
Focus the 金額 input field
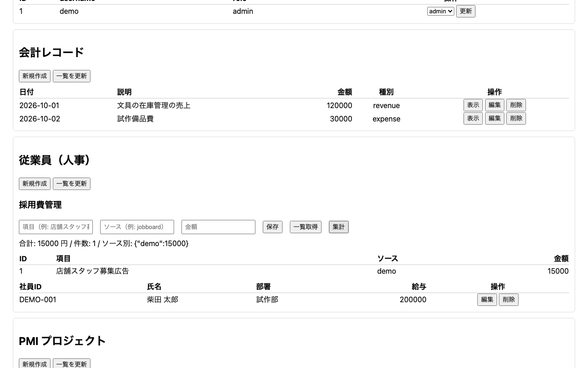218,227
